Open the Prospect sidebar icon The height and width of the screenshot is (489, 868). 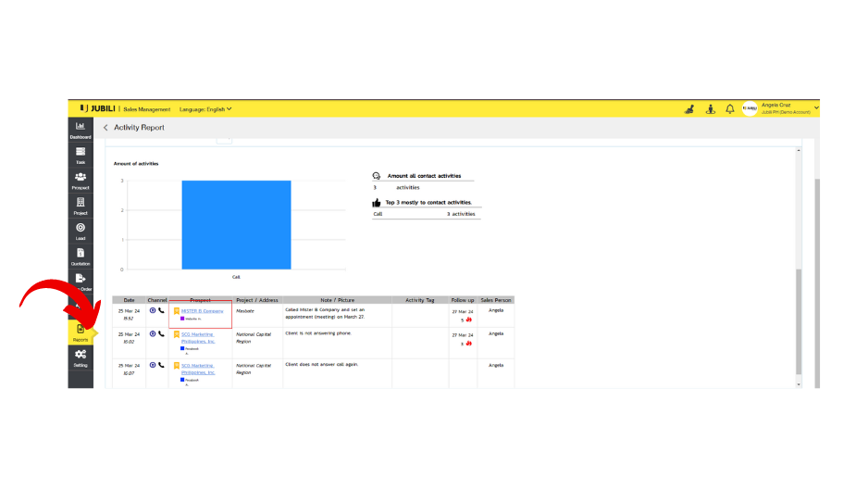(81, 180)
